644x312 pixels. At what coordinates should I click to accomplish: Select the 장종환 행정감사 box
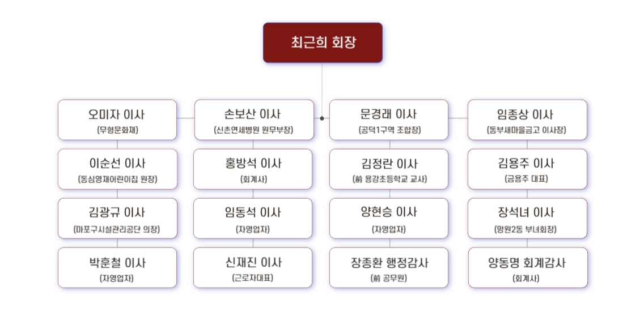pos(388,268)
